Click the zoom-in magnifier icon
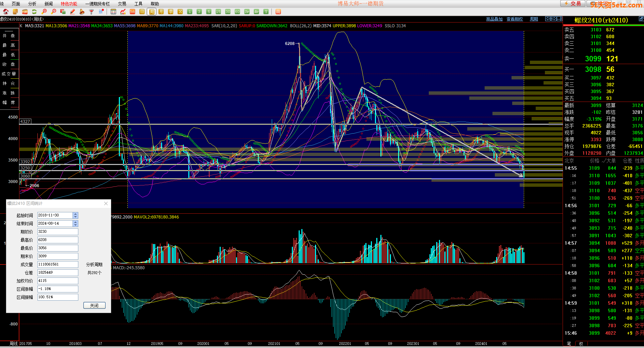The image size is (644, 348). click(44, 12)
